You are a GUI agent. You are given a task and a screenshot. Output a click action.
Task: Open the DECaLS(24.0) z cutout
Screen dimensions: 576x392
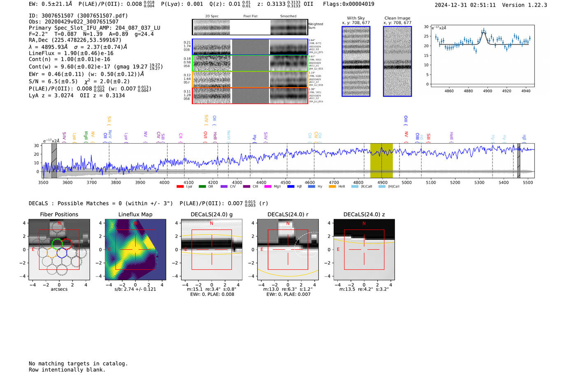[364, 250]
